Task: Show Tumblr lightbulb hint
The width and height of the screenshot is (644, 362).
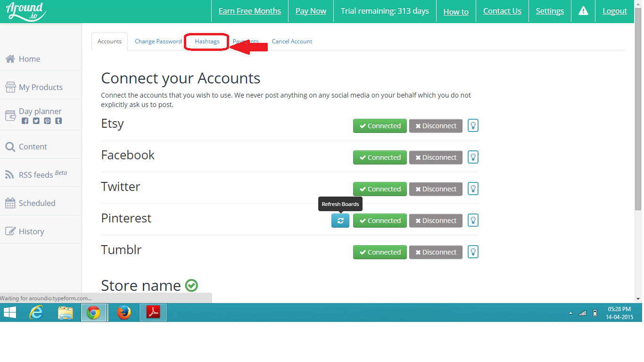Action: (473, 252)
